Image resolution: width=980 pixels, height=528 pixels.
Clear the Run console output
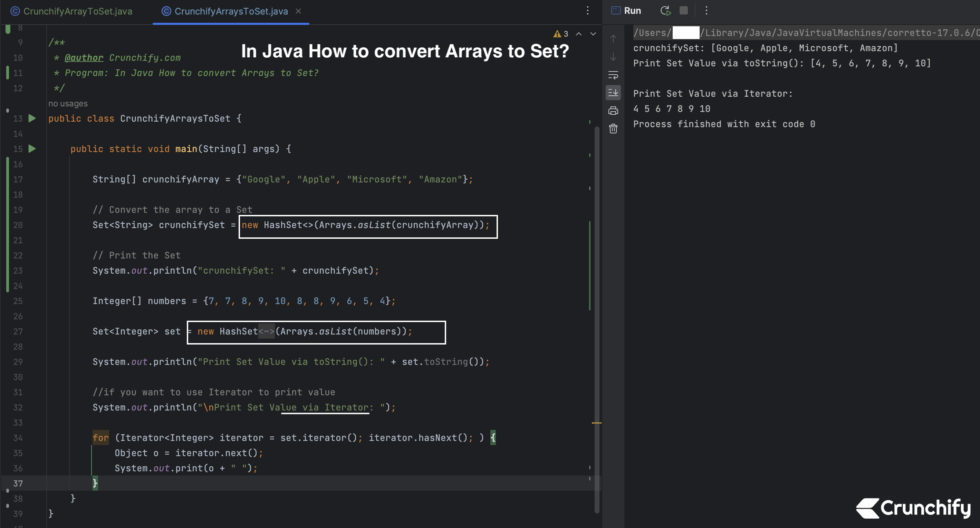point(613,129)
